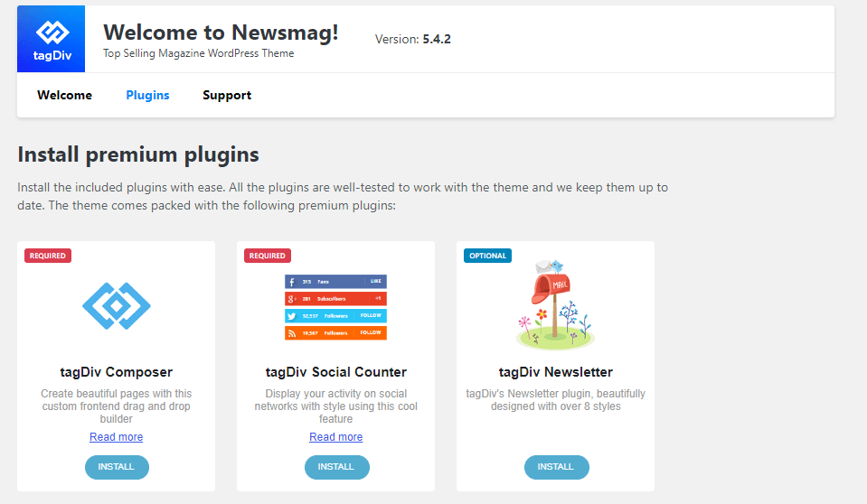867x504 pixels.
Task: Click the Welcome to Newsmag! heading
Action: [x=221, y=32]
